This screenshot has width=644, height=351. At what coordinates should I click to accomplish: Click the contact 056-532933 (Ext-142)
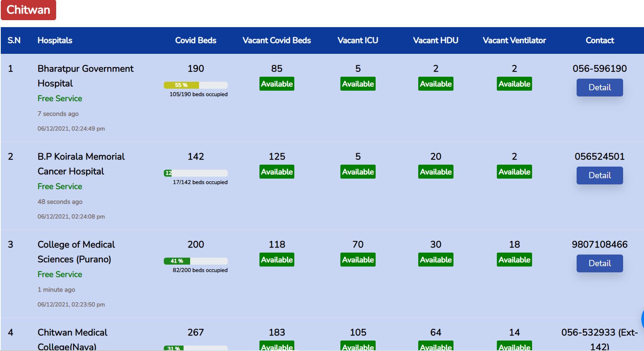(599, 339)
